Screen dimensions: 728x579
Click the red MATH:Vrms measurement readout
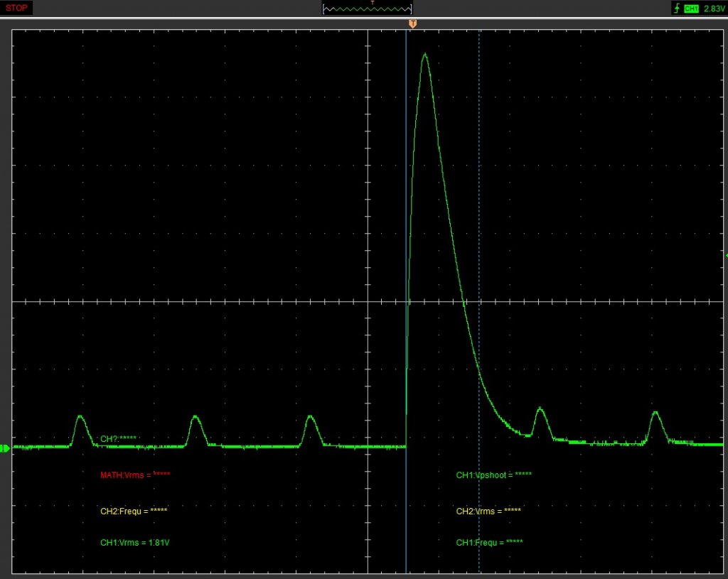tap(135, 475)
